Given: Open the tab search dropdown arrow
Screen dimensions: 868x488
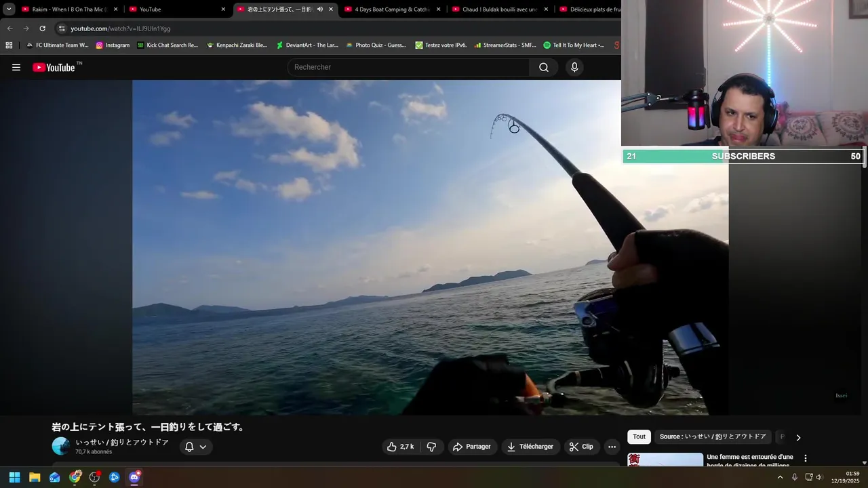Looking at the screenshot, I should pos(9,9).
